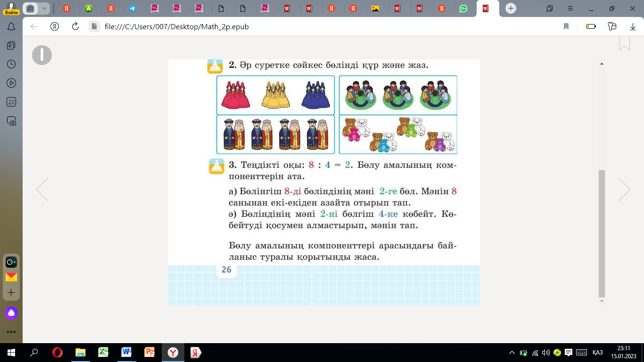Viewport: 644px width, 362px height.
Task: Open the Войти profile sign-in button
Action: pyautogui.click(x=10, y=8)
